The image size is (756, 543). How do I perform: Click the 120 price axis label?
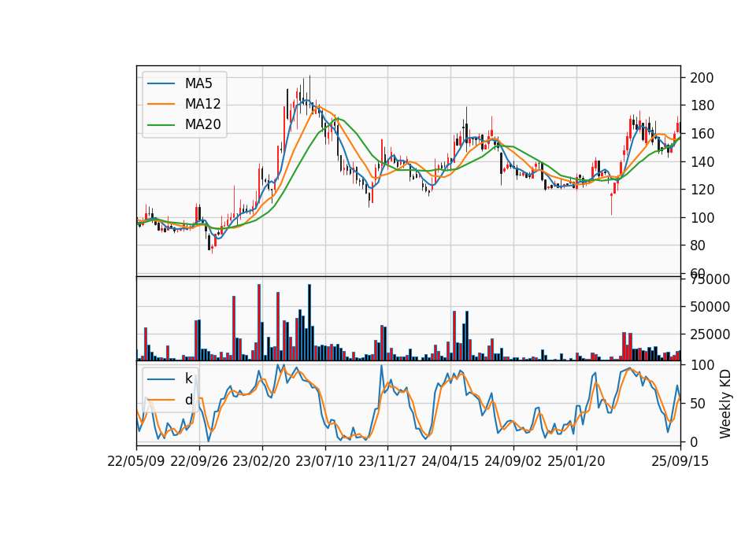coord(702,190)
